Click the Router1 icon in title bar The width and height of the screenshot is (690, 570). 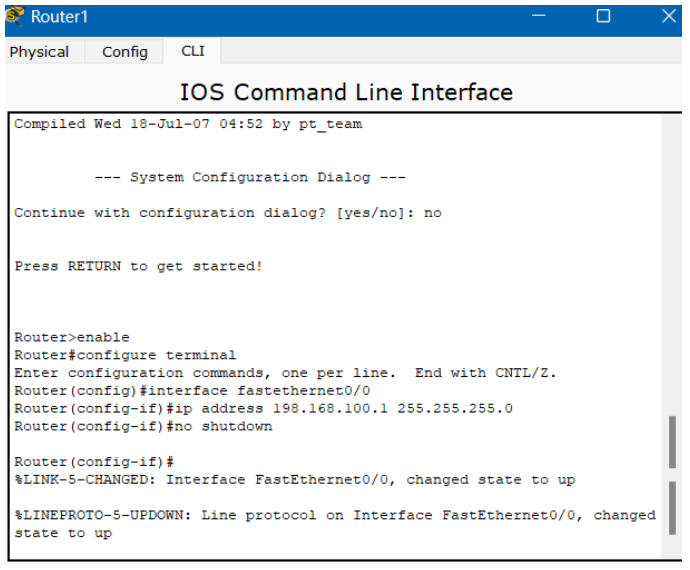click(15, 16)
